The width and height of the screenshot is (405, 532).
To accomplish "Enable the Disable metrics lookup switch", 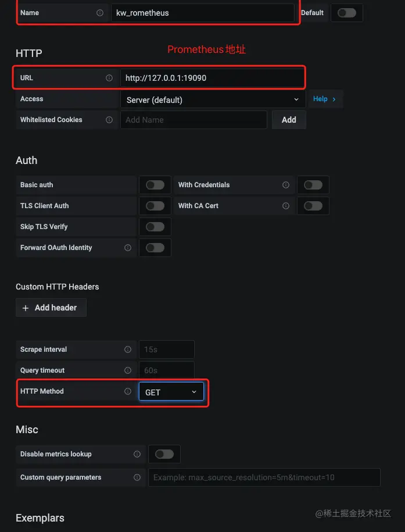I will [164, 454].
